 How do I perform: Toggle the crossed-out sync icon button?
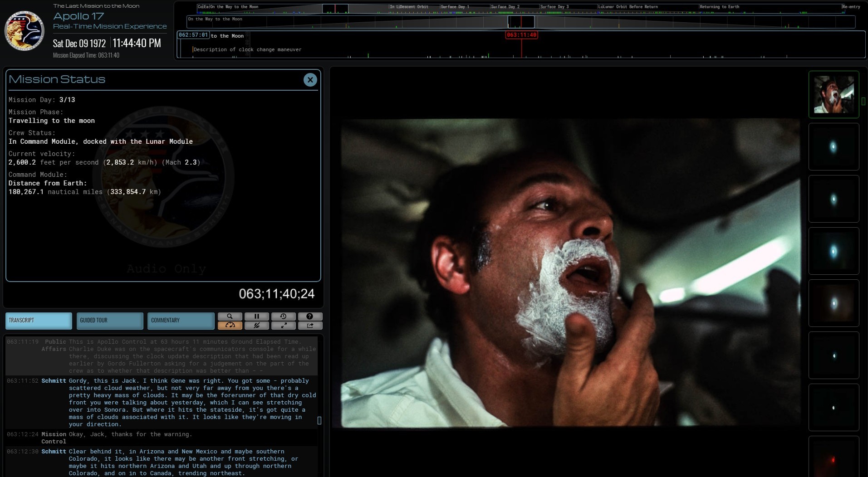coord(256,326)
